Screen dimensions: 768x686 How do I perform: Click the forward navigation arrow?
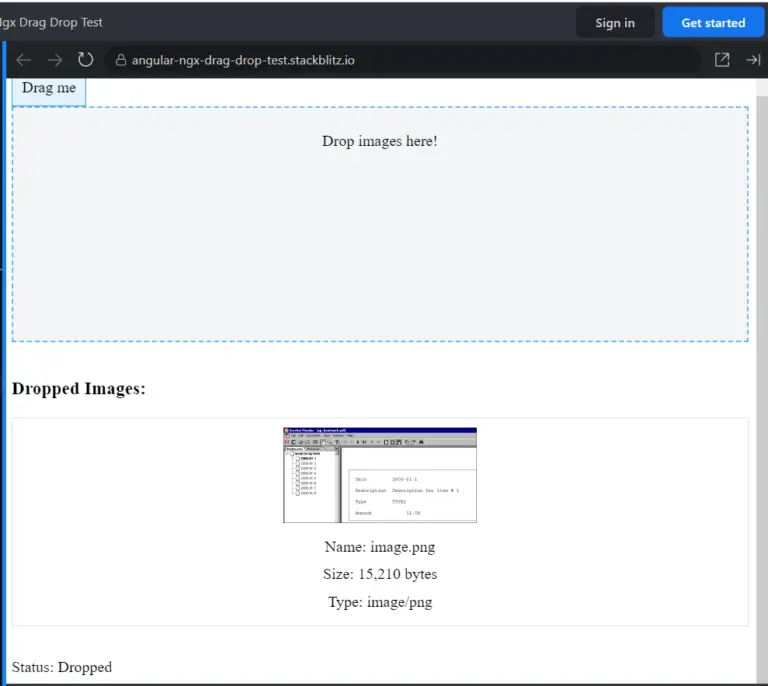pyautogui.click(x=55, y=60)
